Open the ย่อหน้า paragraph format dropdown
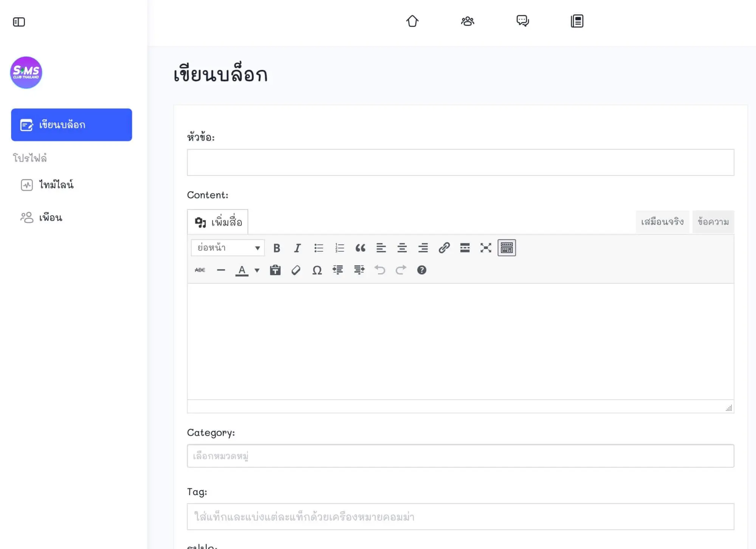Image resolution: width=756 pixels, height=549 pixels. 228,248
